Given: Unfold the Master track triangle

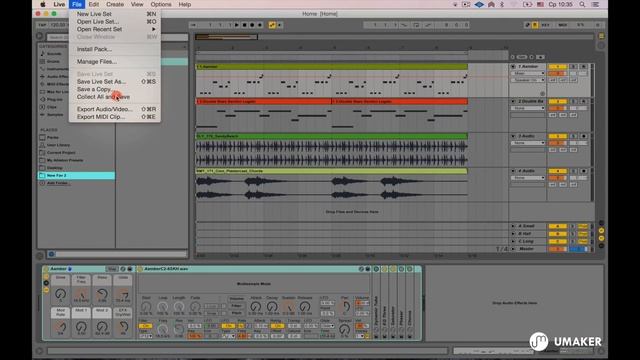Looking at the screenshot, I should click(x=513, y=249).
